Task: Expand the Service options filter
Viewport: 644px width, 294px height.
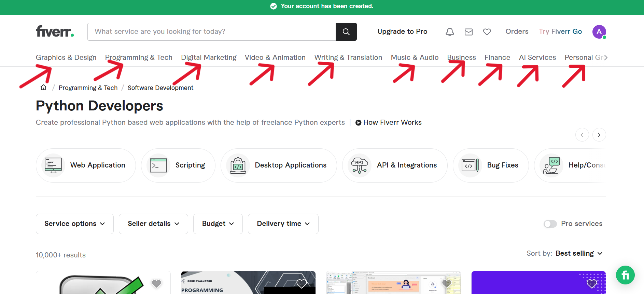Action: (75, 224)
